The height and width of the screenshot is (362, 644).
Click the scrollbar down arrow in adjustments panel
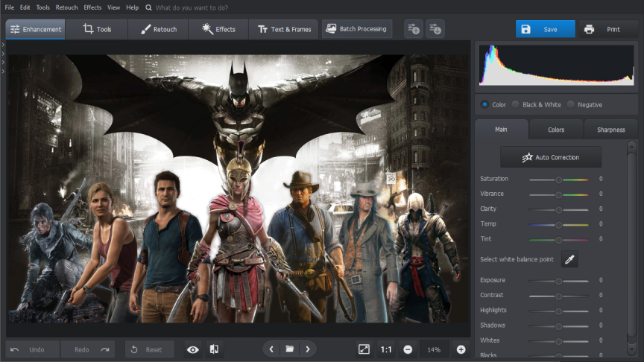coord(631,349)
